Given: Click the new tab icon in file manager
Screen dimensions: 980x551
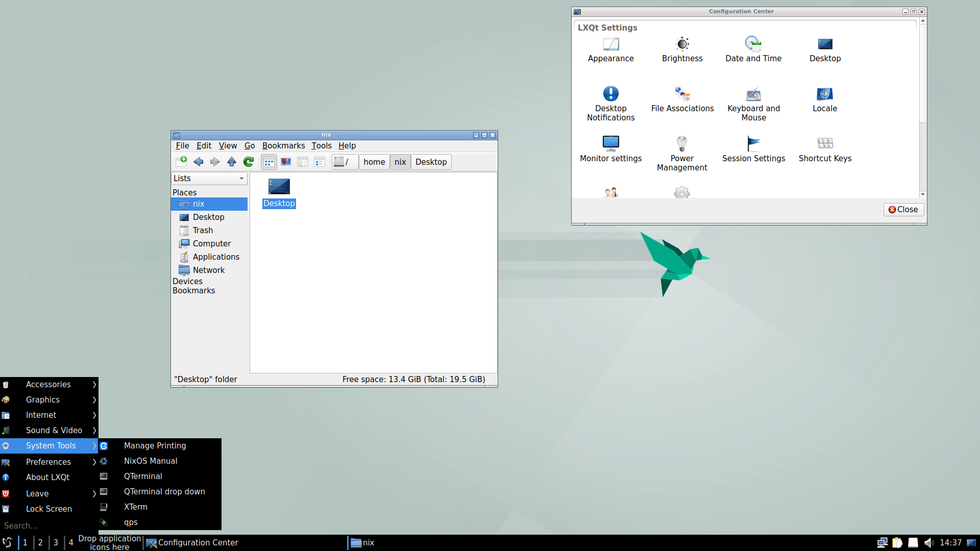Looking at the screenshot, I should click(181, 162).
